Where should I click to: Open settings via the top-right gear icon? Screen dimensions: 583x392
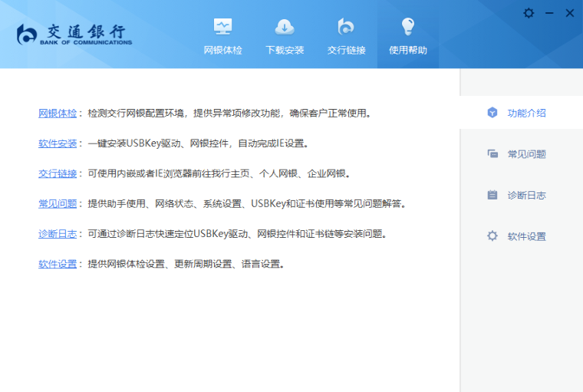[x=529, y=13]
